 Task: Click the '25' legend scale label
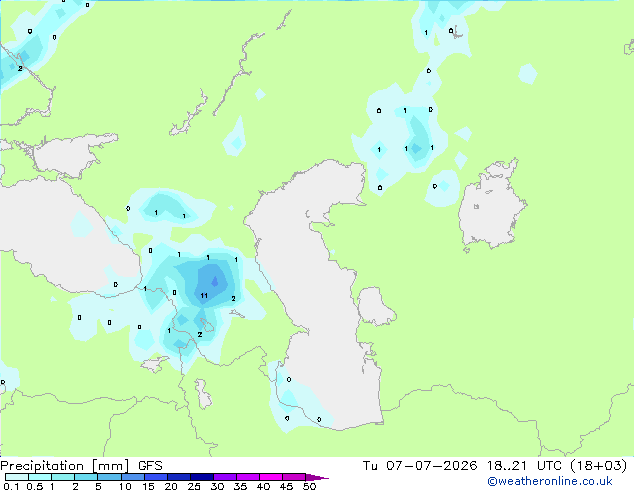coord(194,486)
